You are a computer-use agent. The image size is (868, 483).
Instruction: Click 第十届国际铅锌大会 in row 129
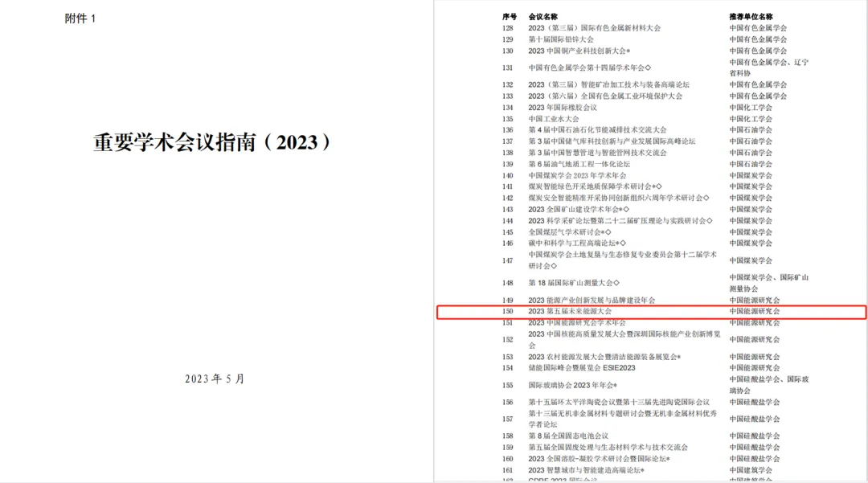[x=561, y=39]
